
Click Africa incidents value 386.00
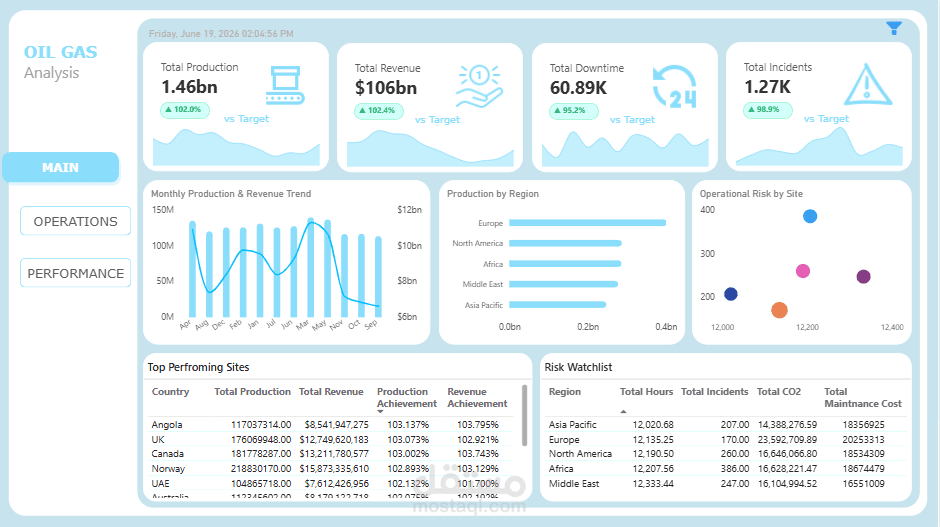735,469
